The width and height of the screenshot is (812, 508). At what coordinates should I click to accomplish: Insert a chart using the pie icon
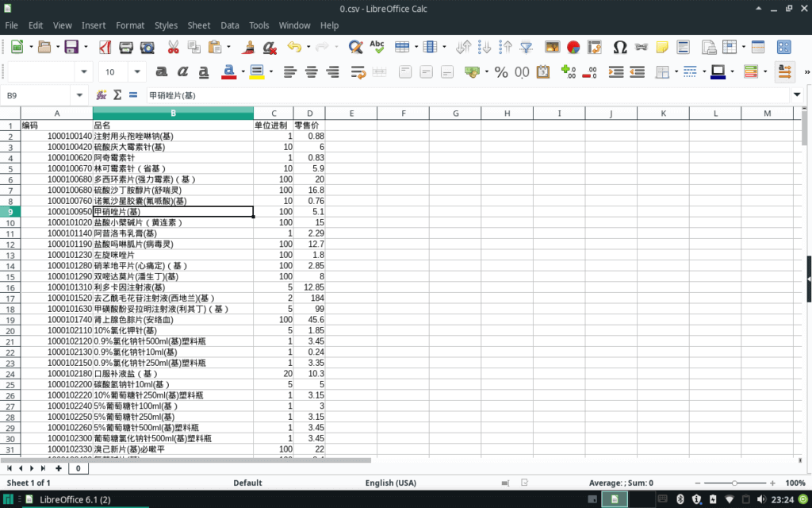coord(573,47)
